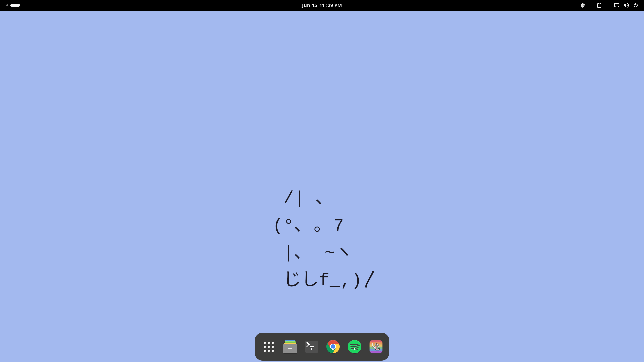Open Spotify from the dock
The image size is (644, 362).
click(x=355, y=347)
